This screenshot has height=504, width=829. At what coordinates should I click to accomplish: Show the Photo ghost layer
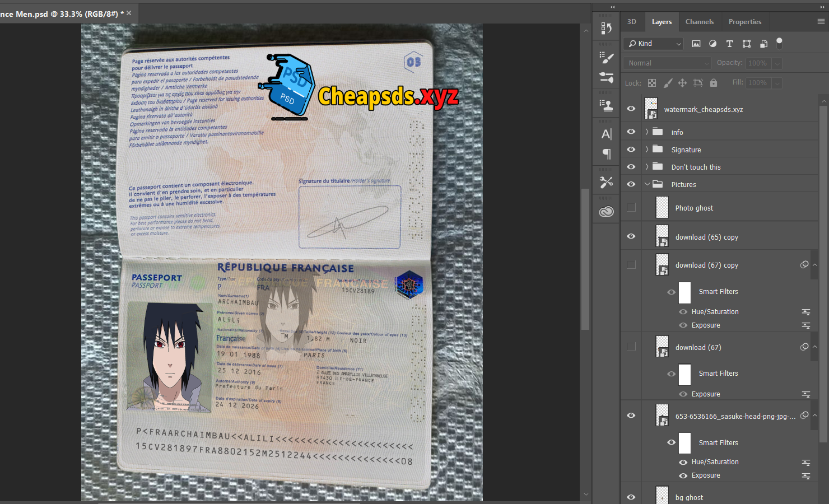click(x=631, y=208)
